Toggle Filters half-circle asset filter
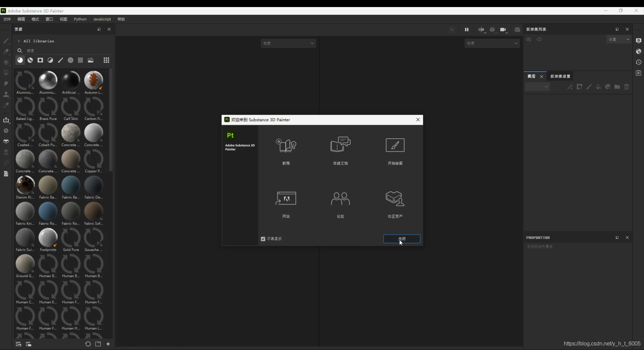Viewport: 644px width, 350px height. [x=50, y=60]
